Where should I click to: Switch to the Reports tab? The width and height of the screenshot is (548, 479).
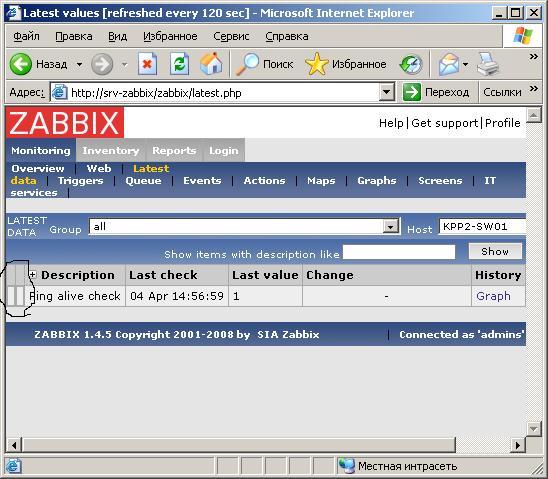point(174,151)
